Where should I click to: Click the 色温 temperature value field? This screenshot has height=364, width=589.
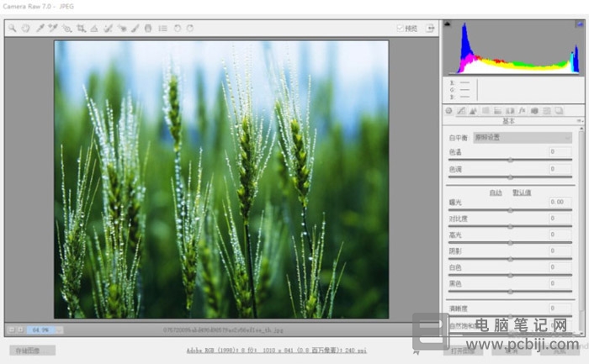pos(560,151)
